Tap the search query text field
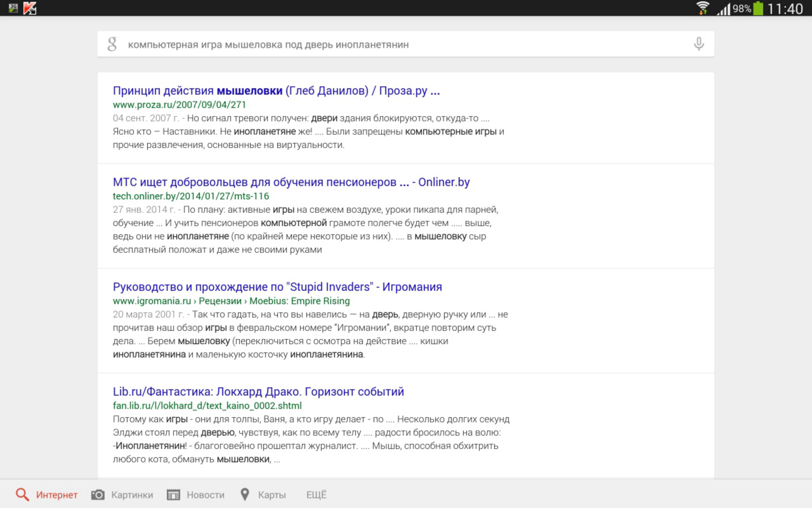The image size is (812, 508). click(x=406, y=44)
